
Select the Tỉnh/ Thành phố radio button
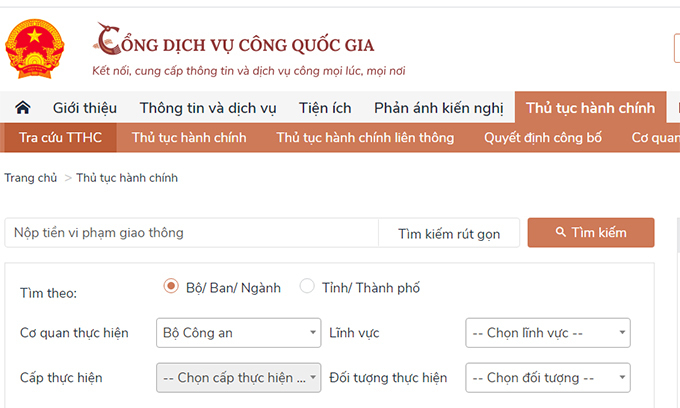307,287
